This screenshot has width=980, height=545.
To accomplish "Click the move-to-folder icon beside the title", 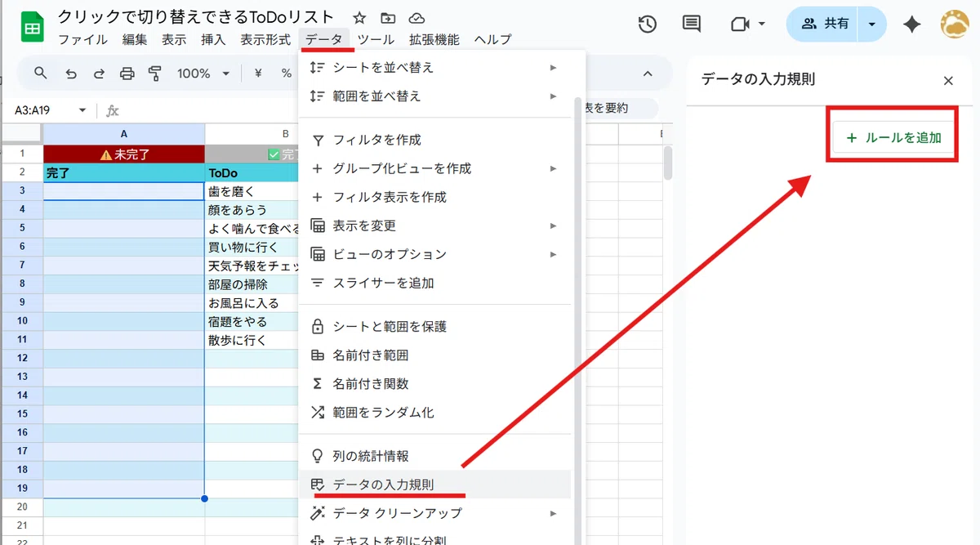I will 388,18.
